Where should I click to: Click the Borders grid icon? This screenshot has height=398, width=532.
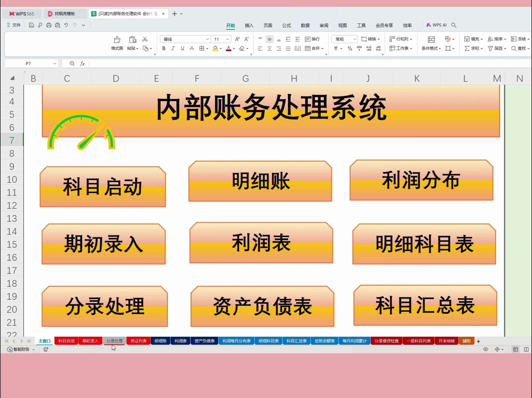click(x=202, y=48)
